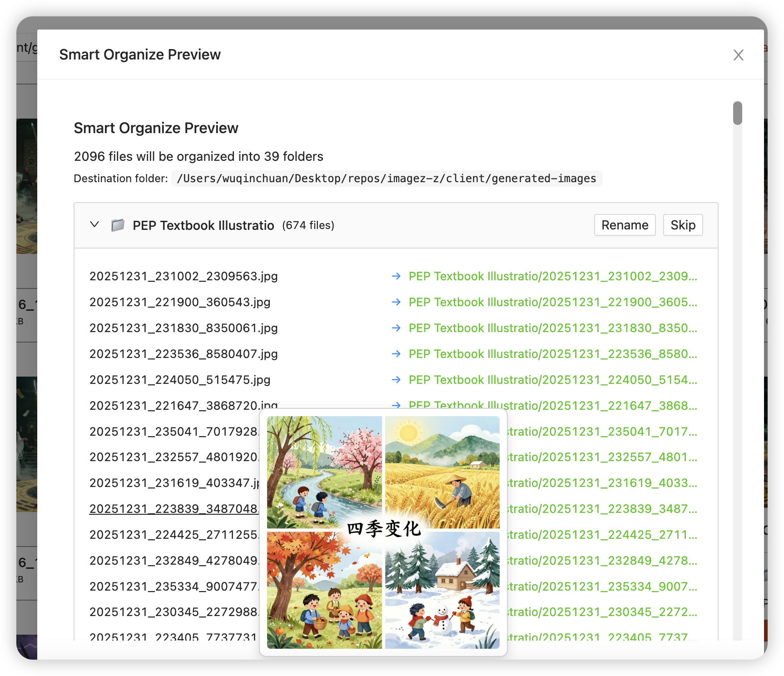Collapse the PEP Textbook Illustratio file group
This screenshot has height=676, width=784.
(94, 225)
